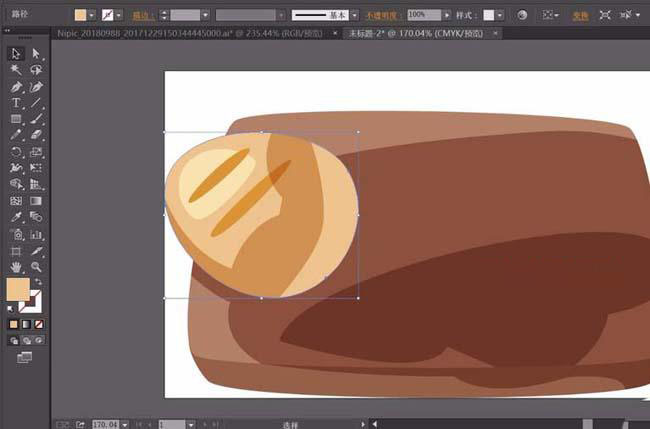This screenshot has height=429, width=650.
Task: Switch to the Nipic 20180988 document tab
Action: 190,33
